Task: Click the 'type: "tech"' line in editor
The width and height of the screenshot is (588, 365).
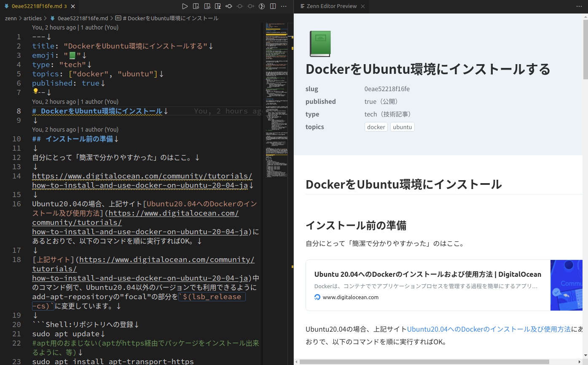Action: tap(62, 65)
